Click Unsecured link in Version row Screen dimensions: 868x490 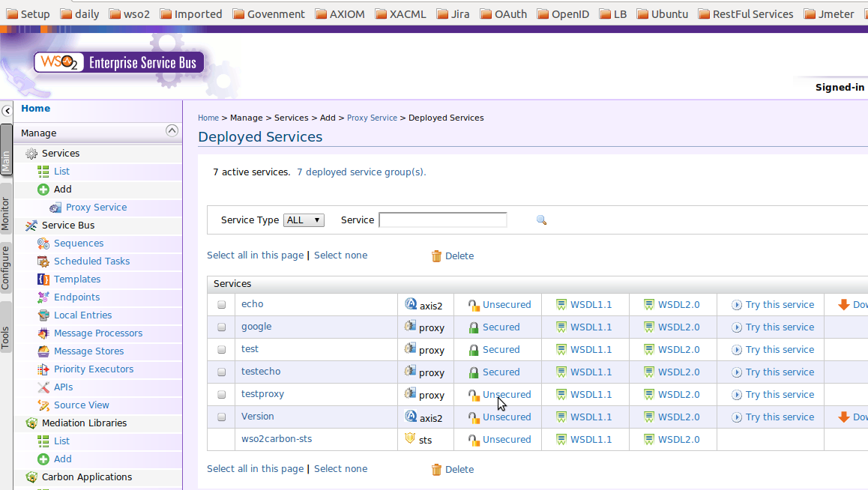(x=507, y=417)
